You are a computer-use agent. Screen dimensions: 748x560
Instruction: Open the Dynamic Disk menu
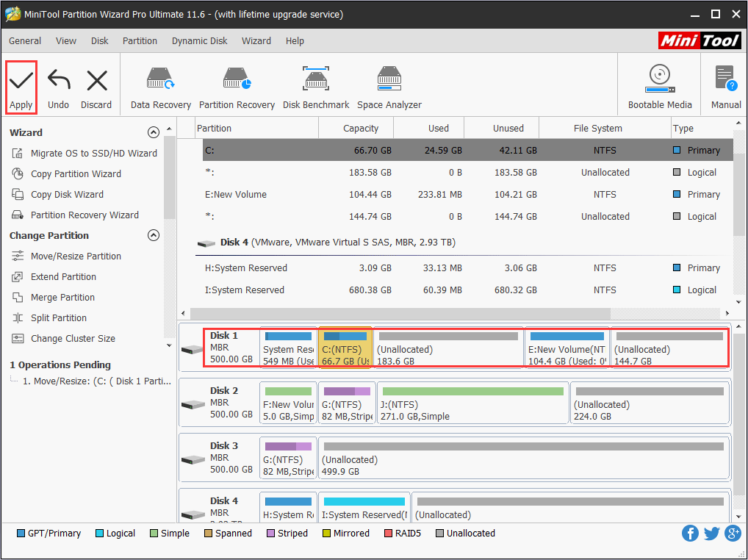click(x=199, y=41)
